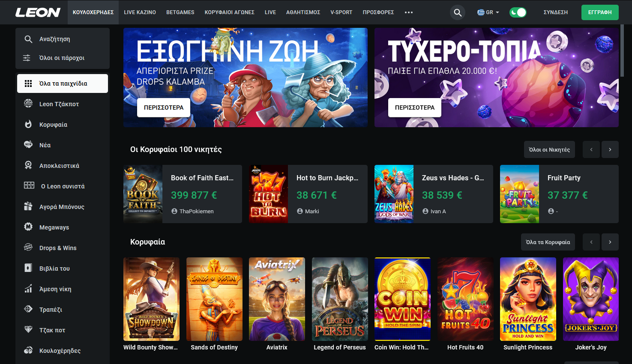Expand the GR language dropdown
This screenshot has height=364, width=632.
(488, 12)
